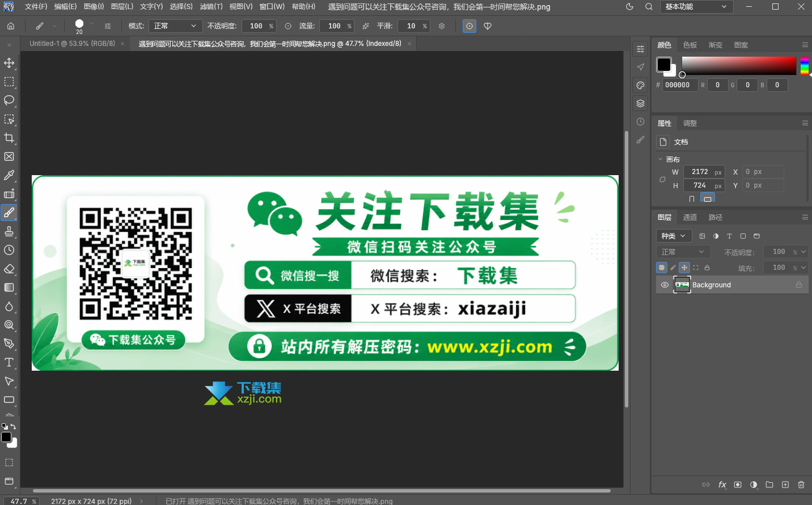Click the red color gradient field
Image resolution: width=812 pixels, height=505 pixels.
click(x=739, y=66)
